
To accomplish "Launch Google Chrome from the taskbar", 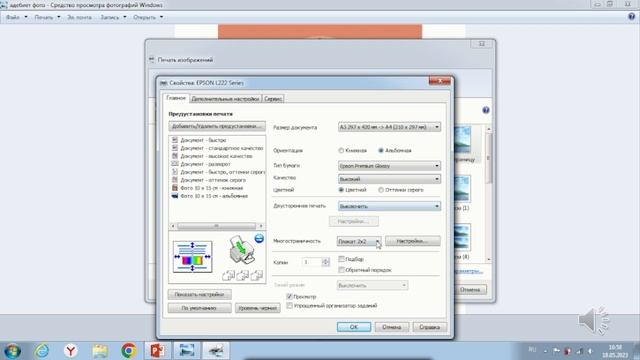I will [x=129, y=351].
